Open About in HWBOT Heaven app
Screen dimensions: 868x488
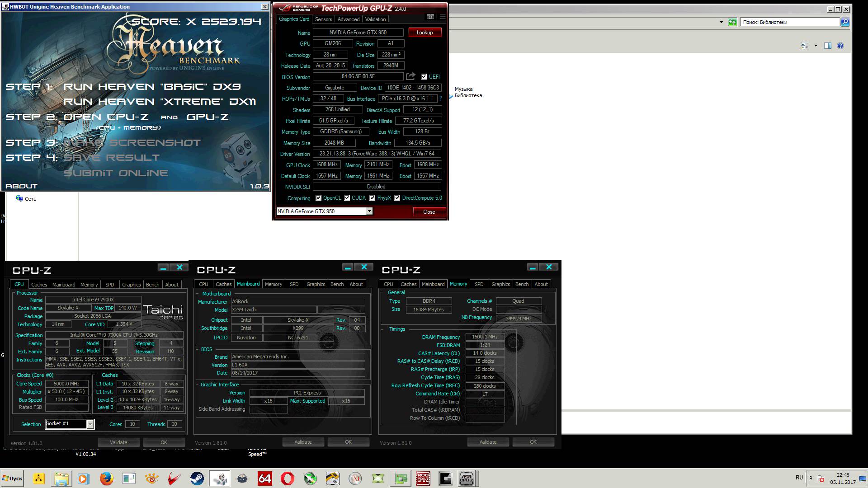pyautogui.click(x=21, y=186)
